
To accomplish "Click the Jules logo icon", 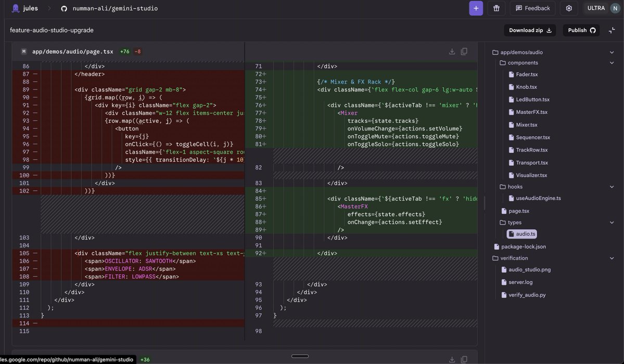I will pos(15,7).
